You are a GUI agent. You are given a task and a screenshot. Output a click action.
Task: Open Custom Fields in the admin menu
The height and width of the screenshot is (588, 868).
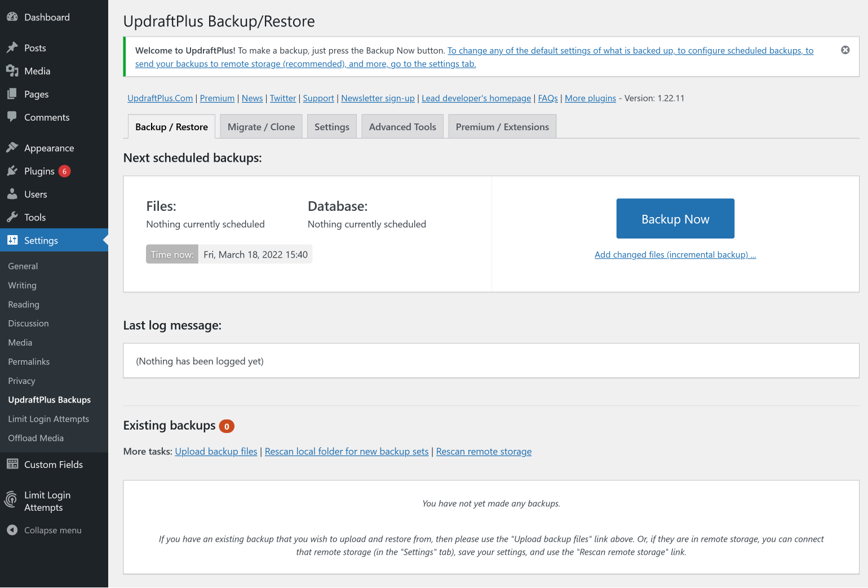coord(54,465)
